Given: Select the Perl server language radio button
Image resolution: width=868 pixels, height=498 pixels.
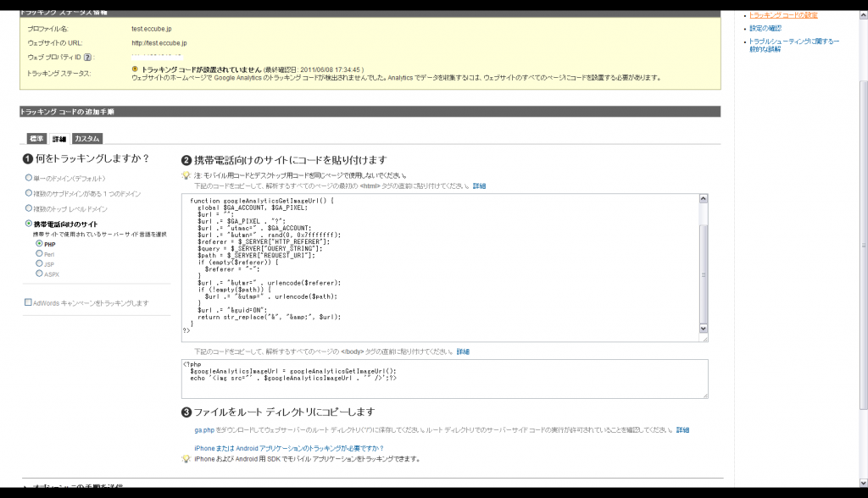Looking at the screenshot, I should click(x=39, y=253).
